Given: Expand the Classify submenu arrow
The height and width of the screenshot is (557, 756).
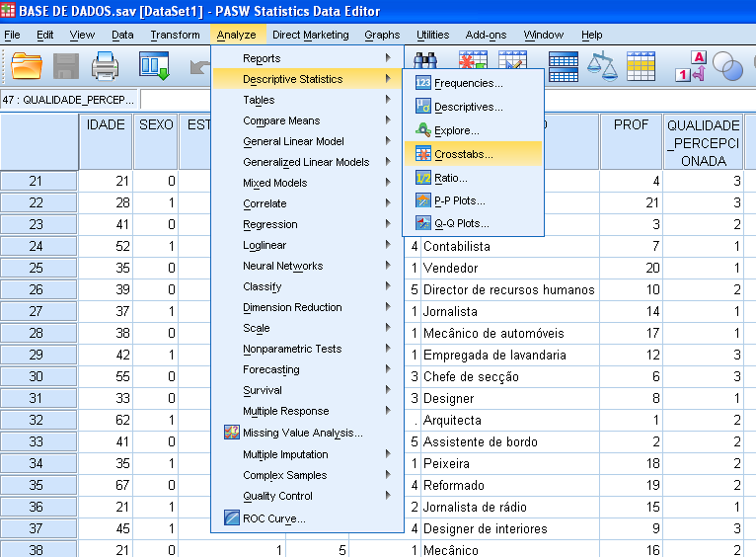Looking at the screenshot, I should click(x=388, y=286).
